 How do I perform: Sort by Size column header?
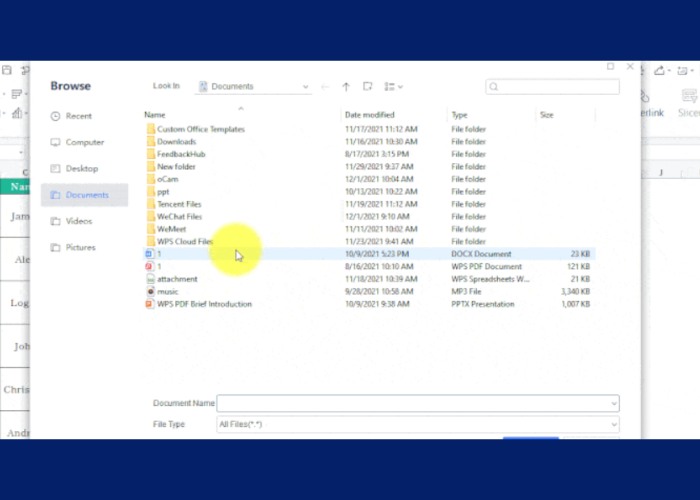click(546, 115)
